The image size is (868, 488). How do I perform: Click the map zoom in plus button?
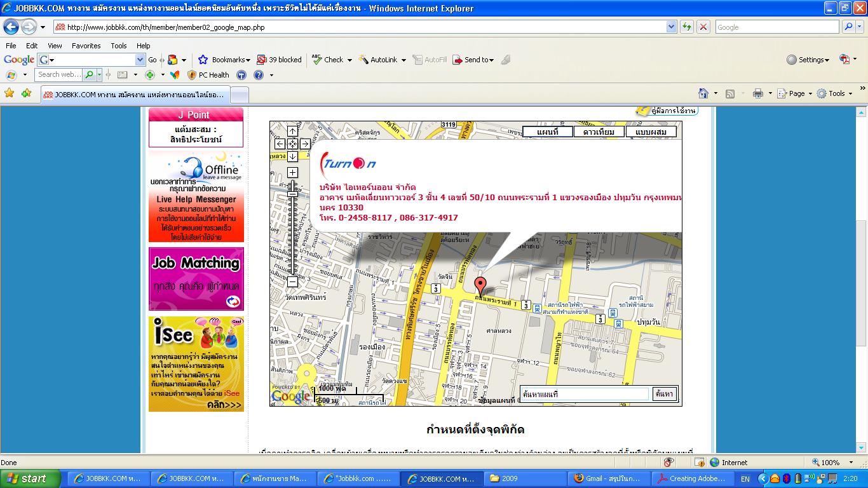point(292,172)
